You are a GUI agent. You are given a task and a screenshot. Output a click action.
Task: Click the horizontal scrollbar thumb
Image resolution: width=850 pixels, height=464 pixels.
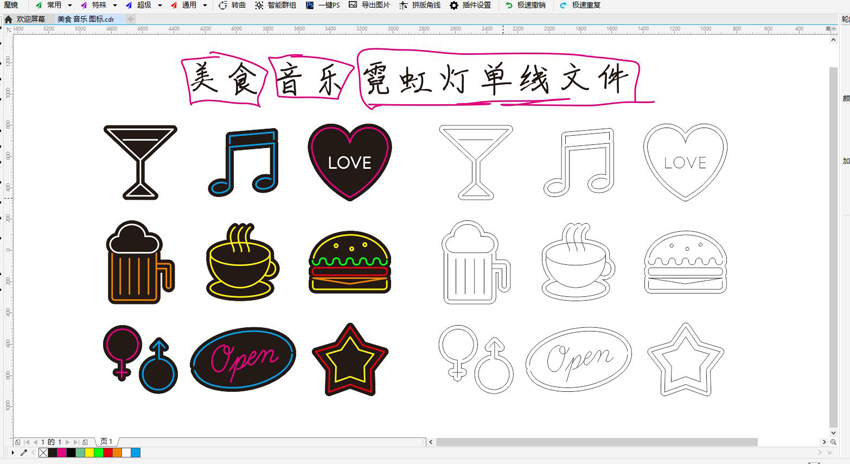597,442
